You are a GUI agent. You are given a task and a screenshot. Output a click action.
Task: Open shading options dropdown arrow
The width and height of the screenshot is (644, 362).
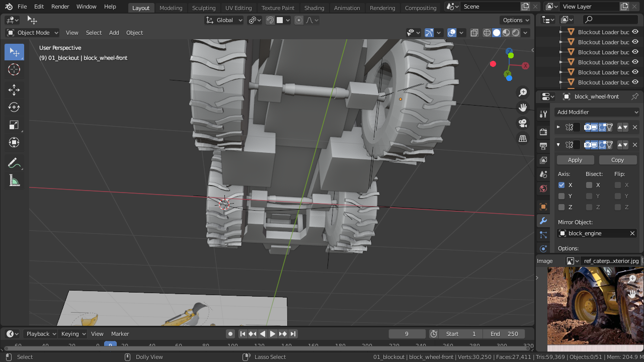point(526,33)
